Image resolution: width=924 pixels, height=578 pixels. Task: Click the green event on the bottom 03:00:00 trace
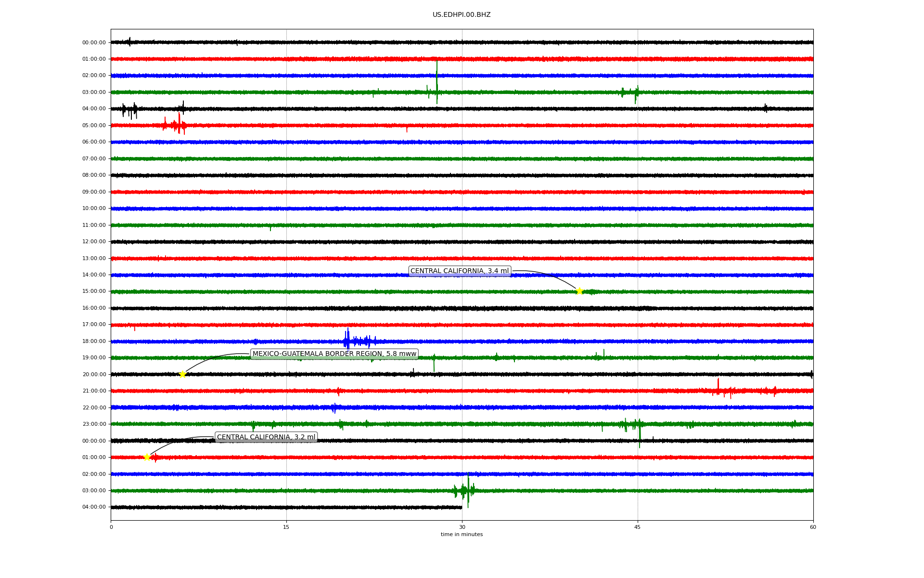click(x=465, y=490)
